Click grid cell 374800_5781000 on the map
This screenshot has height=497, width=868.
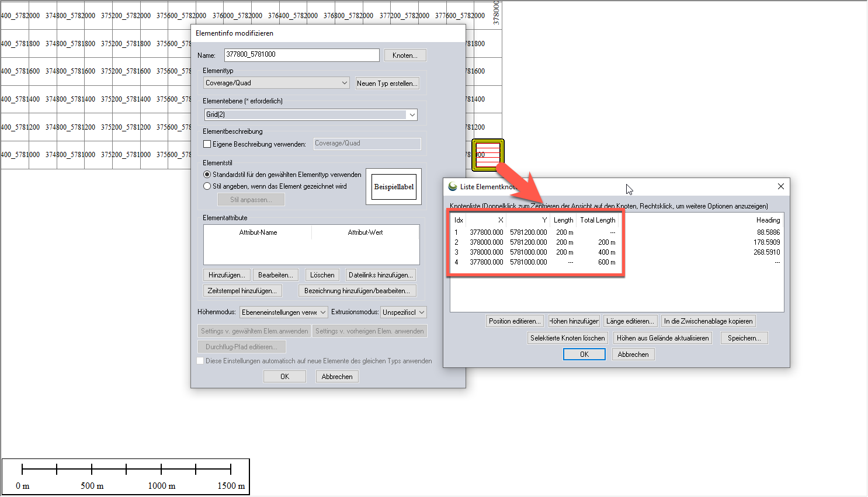[71, 155]
